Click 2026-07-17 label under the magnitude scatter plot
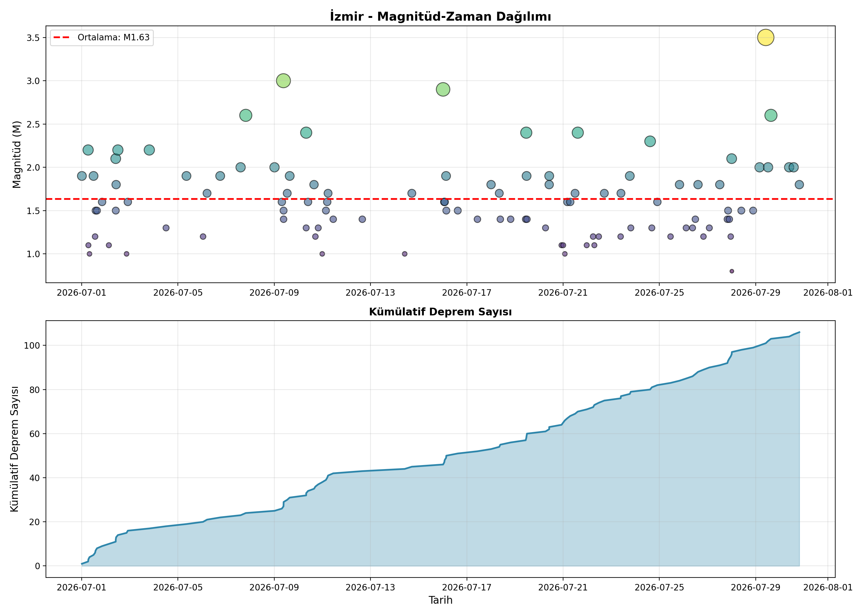This screenshot has width=863, height=616. coord(467,293)
